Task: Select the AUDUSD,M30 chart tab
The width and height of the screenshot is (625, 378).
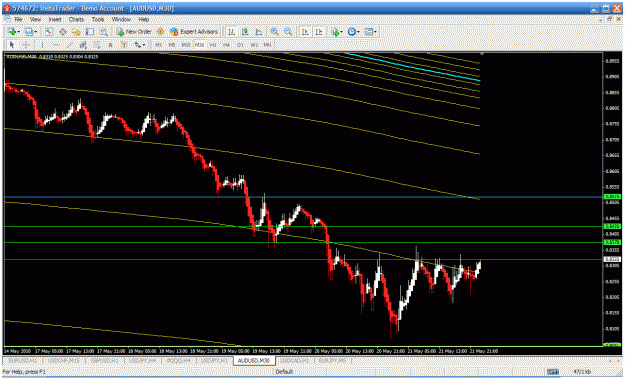Action: [254, 360]
